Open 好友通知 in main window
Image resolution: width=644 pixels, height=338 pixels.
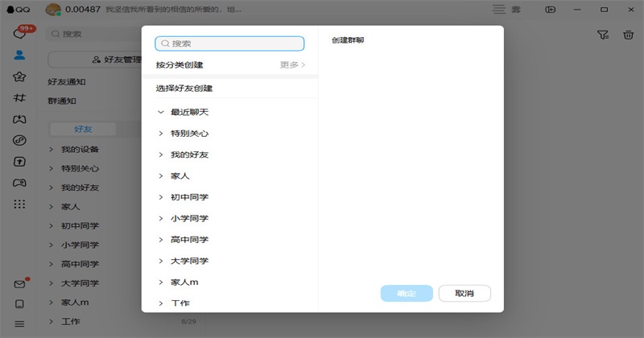click(67, 82)
